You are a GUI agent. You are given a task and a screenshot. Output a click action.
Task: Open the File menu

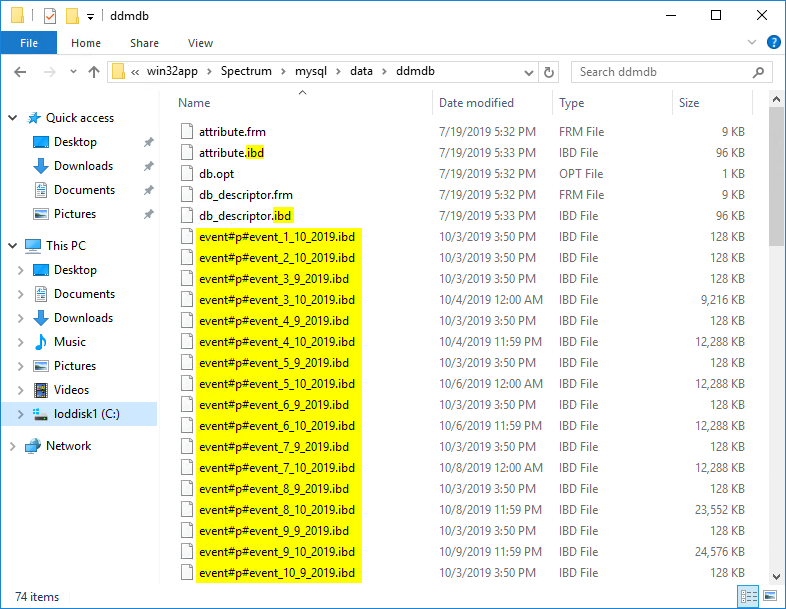28,43
